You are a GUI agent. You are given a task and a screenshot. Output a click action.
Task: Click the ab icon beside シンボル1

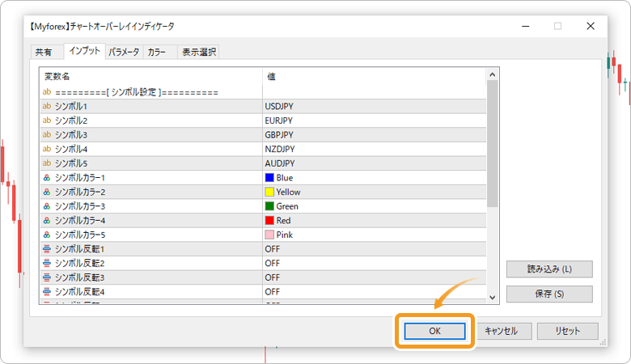(47, 106)
